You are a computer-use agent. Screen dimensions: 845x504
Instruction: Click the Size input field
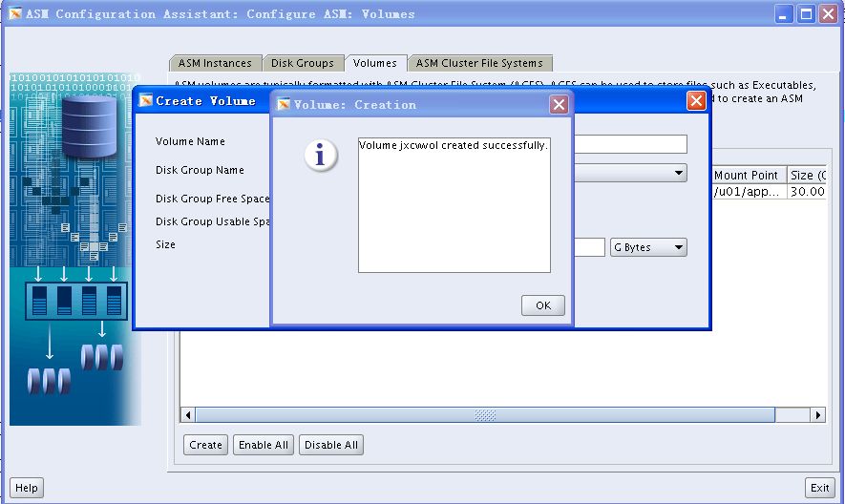point(589,247)
